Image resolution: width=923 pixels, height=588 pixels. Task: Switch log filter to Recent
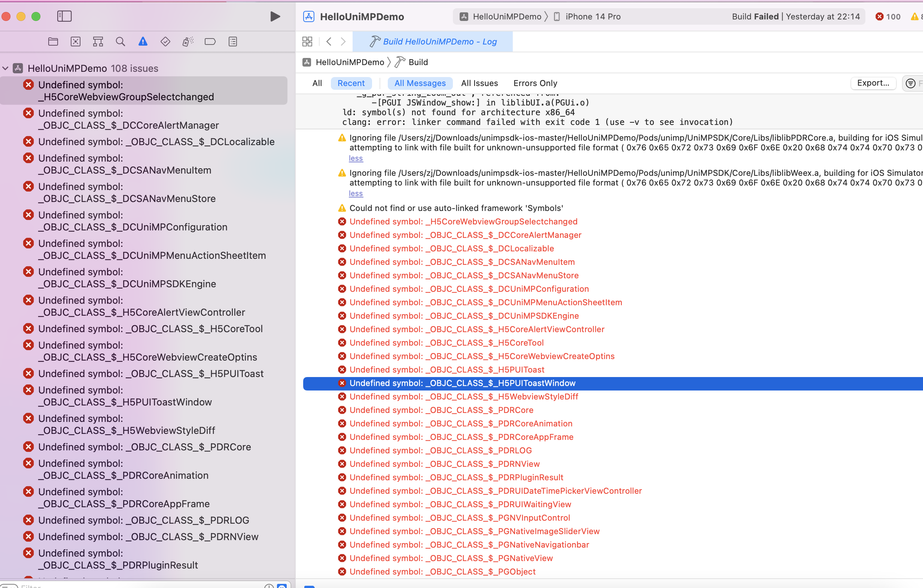point(351,83)
